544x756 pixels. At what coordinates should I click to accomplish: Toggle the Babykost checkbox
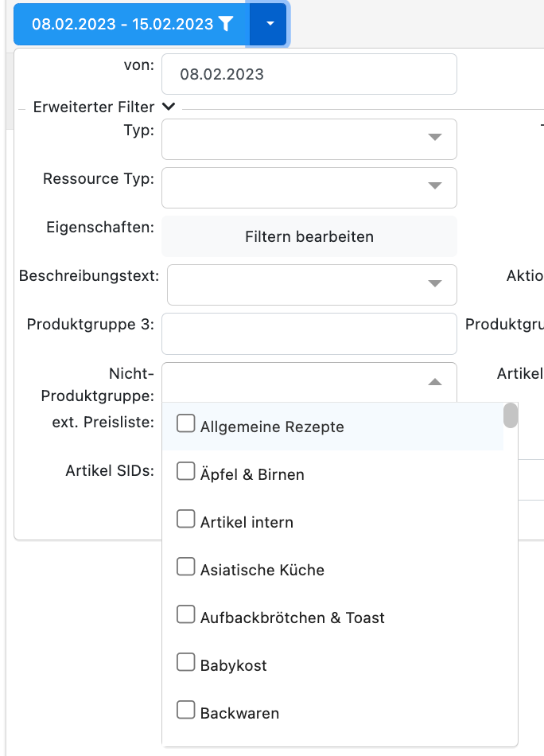[185, 663]
